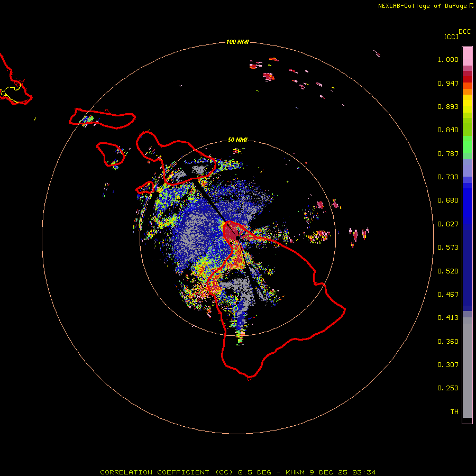Screen dimensions: 476x476
Task: Click the black radar site marker at center
Action: pos(237,237)
